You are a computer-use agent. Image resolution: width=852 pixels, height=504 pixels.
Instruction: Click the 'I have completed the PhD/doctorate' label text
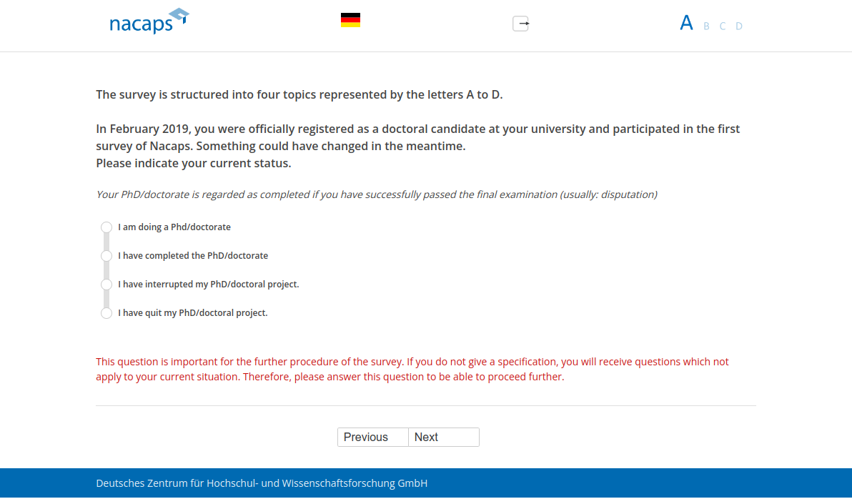point(193,256)
